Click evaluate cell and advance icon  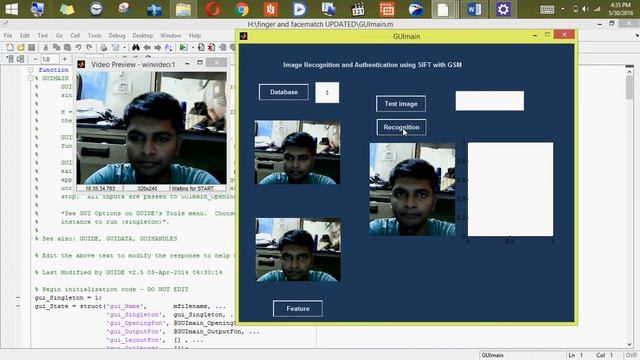point(20,59)
